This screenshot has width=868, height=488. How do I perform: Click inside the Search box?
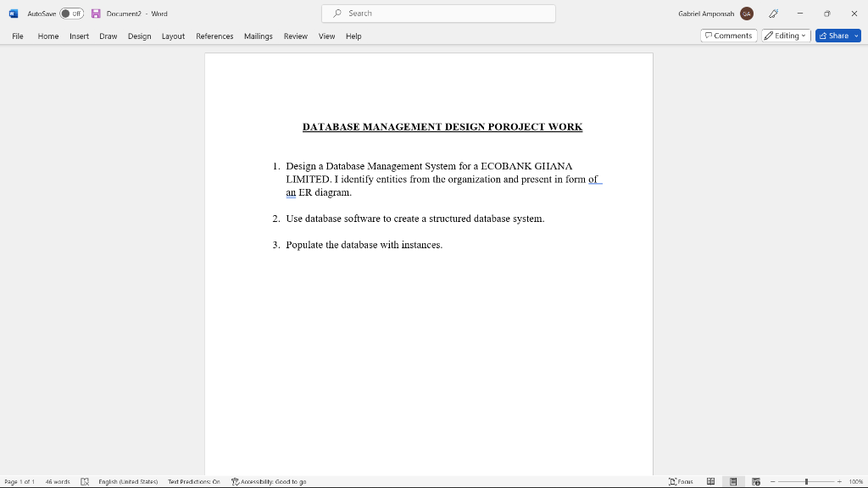click(x=437, y=13)
